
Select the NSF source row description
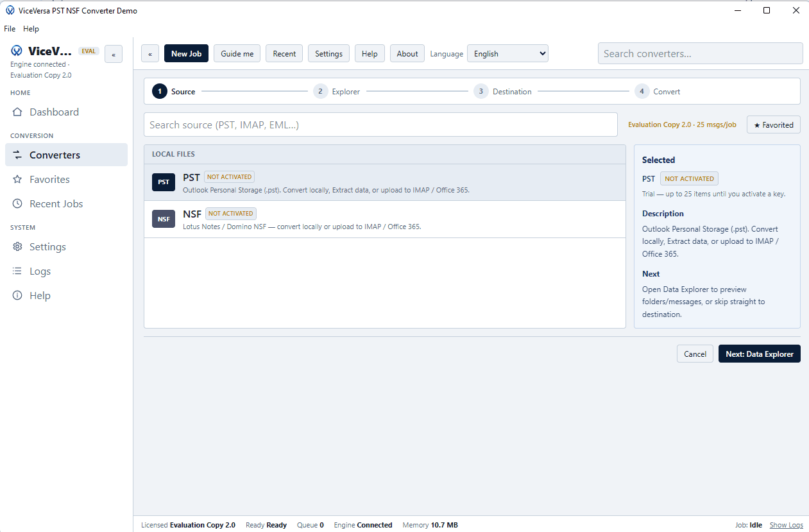[x=302, y=227]
